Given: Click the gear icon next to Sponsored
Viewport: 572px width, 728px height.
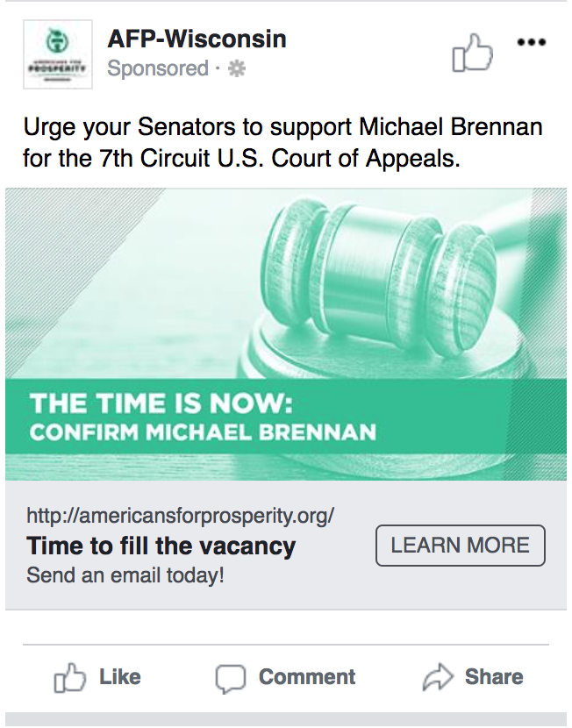Looking at the screenshot, I should [x=237, y=68].
